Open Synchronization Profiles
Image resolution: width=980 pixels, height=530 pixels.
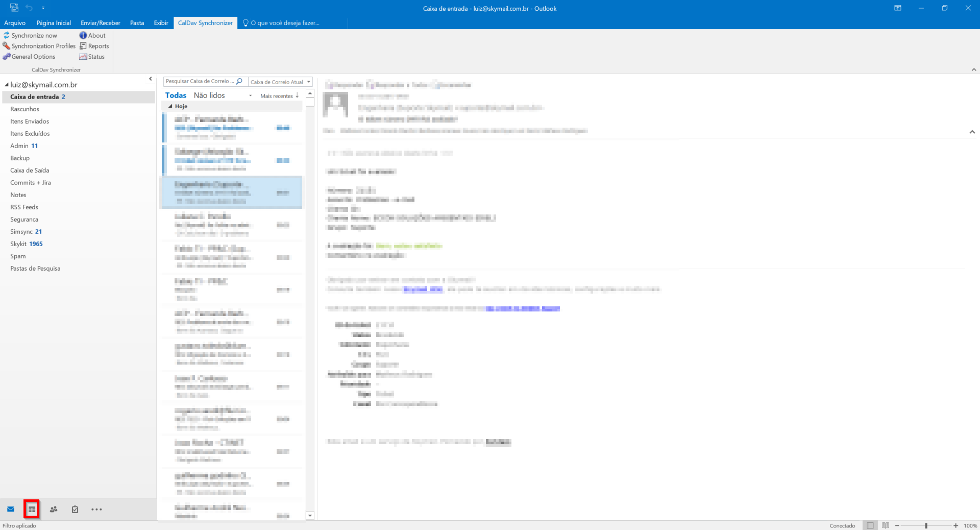pyautogui.click(x=39, y=46)
